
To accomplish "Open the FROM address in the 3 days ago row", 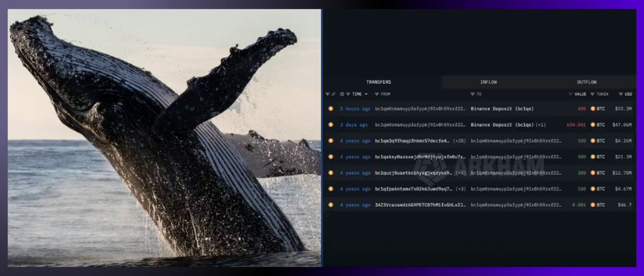I will [420, 125].
